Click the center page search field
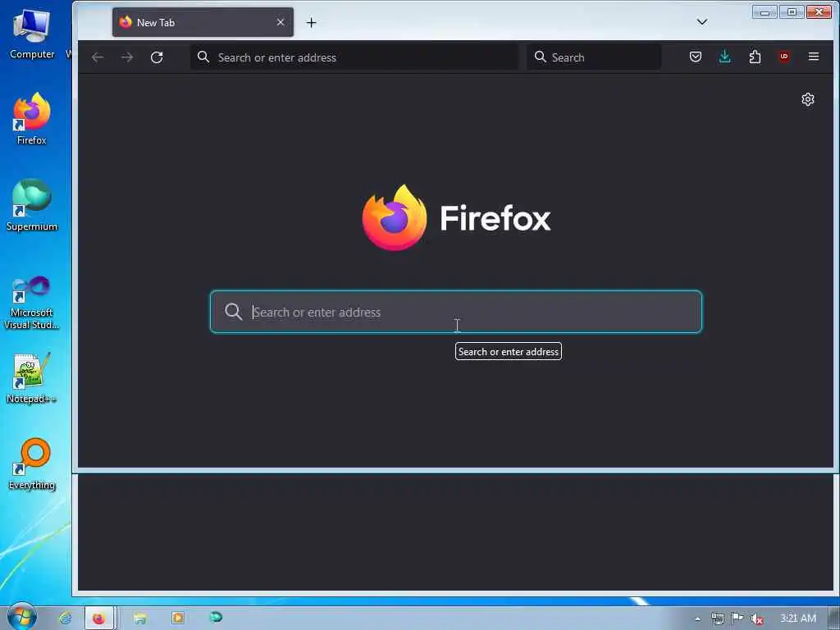840x630 pixels. [456, 312]
